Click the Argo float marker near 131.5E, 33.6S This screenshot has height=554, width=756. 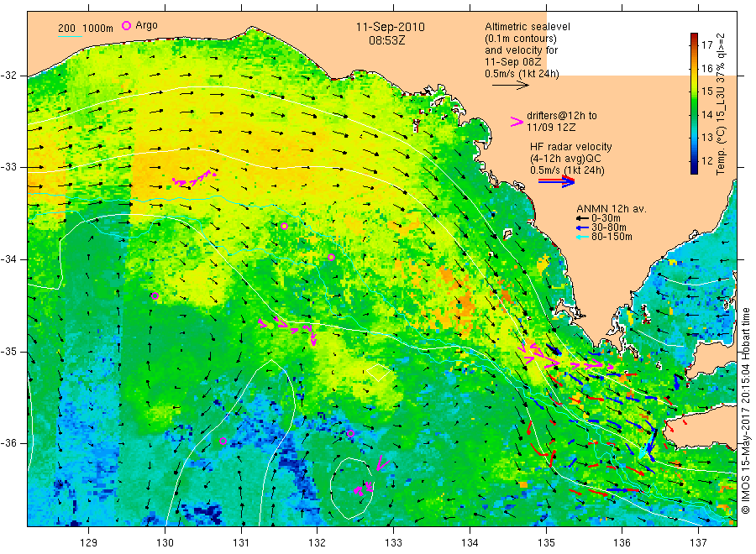pyautogui.click(x=285, y=227)
